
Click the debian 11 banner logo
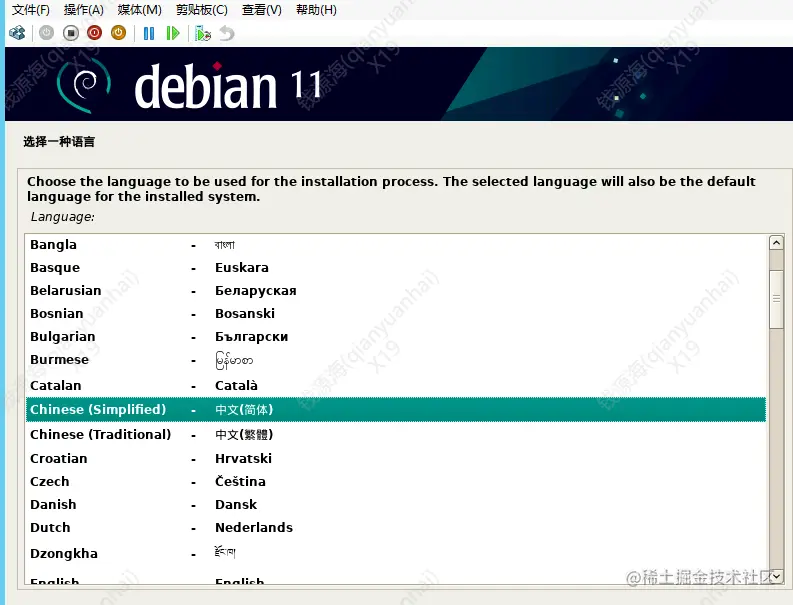point(190,85)
